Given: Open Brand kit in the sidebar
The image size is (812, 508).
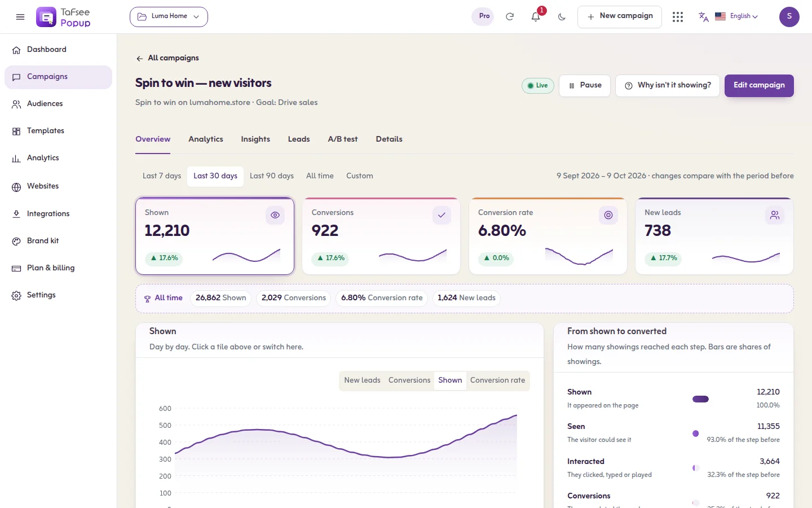Looking at the screenshot, I should coord(58,241).
